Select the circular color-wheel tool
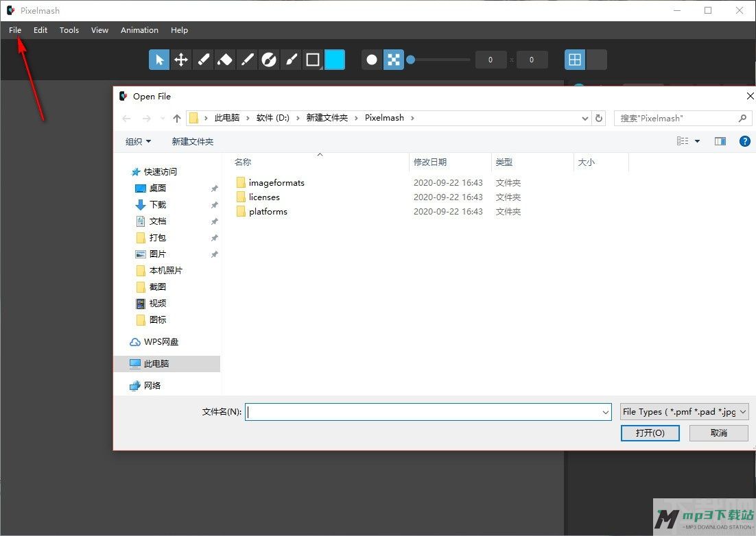756x536 pixels. coord(268,60)
